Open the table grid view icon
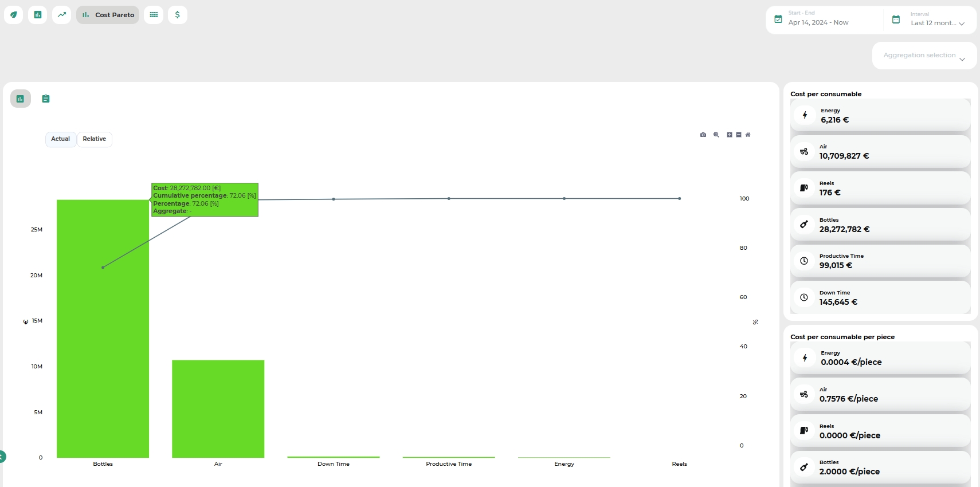Image resolution: width=980 pixels, height=487 pixels. click(154, 15)
